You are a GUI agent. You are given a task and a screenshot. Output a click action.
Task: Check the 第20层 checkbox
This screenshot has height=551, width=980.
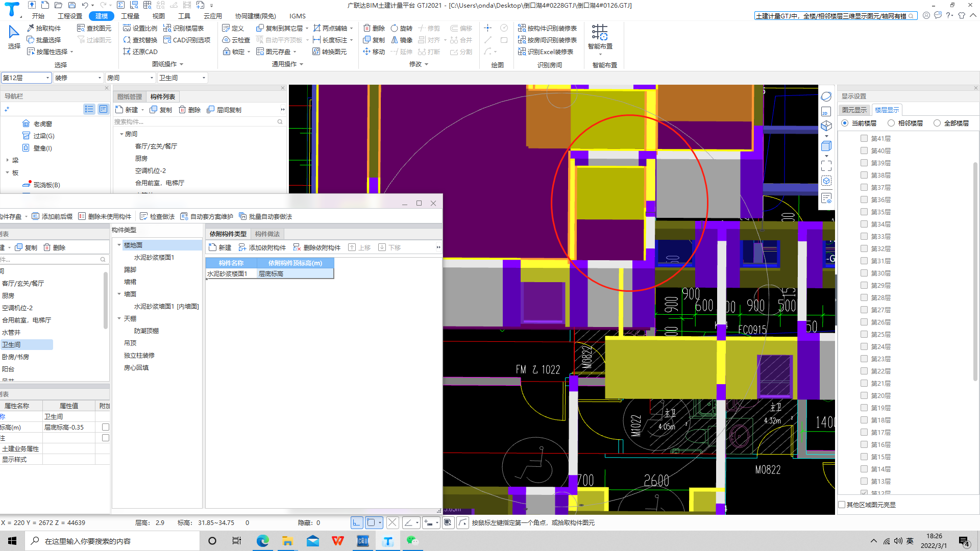(864, 395)
